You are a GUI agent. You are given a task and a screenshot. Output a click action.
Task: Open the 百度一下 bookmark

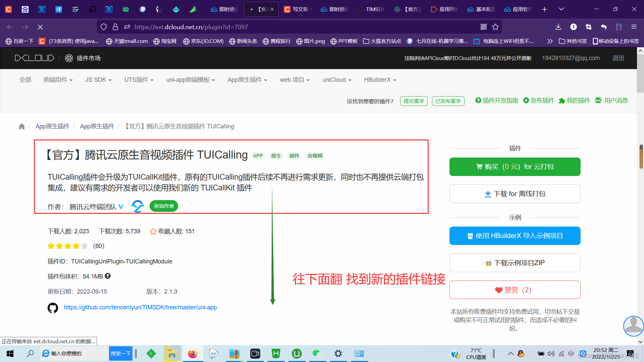tap(19, 41)
